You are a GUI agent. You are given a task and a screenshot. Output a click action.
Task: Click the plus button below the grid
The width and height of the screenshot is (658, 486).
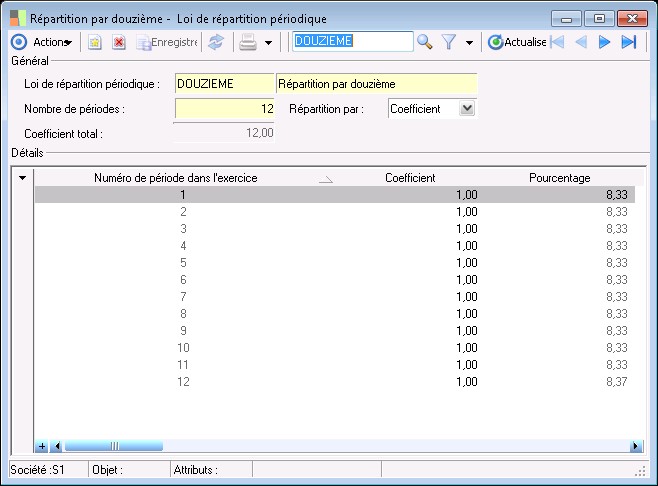coord(42,446)
